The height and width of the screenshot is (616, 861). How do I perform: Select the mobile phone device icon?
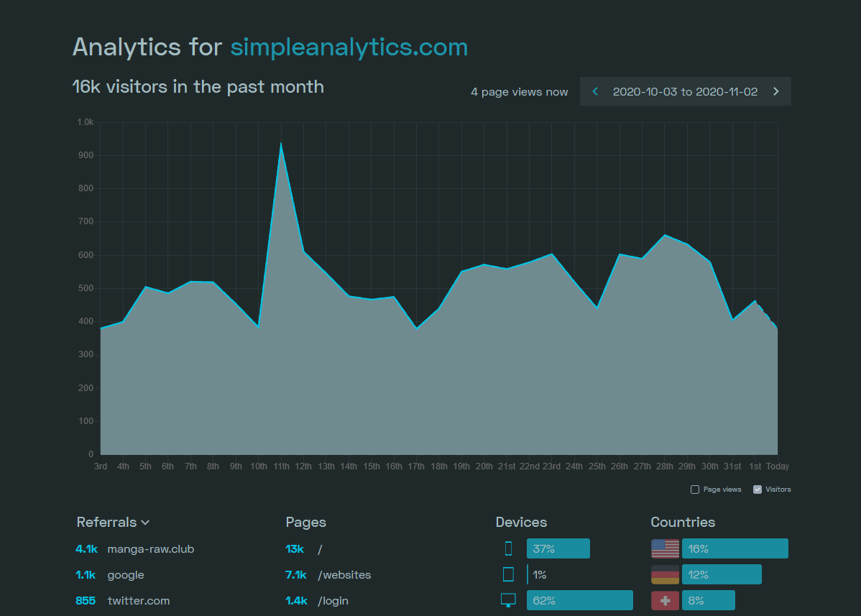(x=508, y=548)
